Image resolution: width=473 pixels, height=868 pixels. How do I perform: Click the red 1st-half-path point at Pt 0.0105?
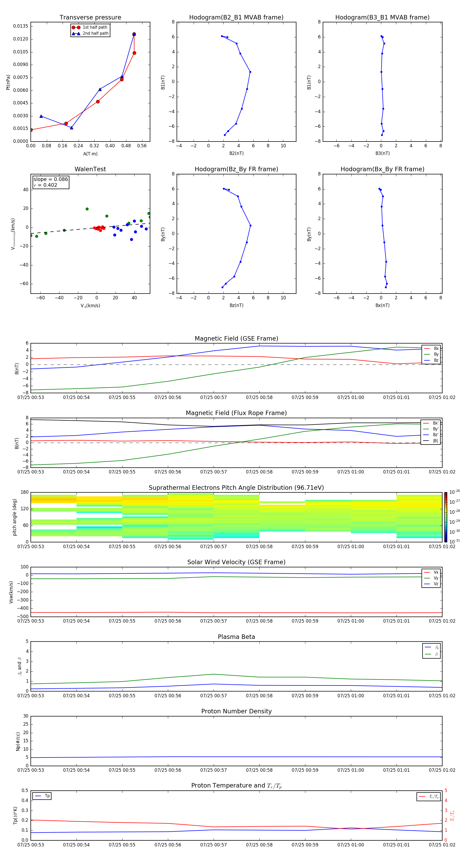pos(134,53)
